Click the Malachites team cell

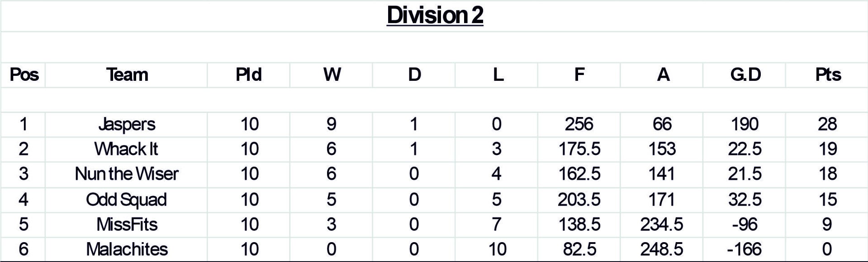(x=127, y=249)
